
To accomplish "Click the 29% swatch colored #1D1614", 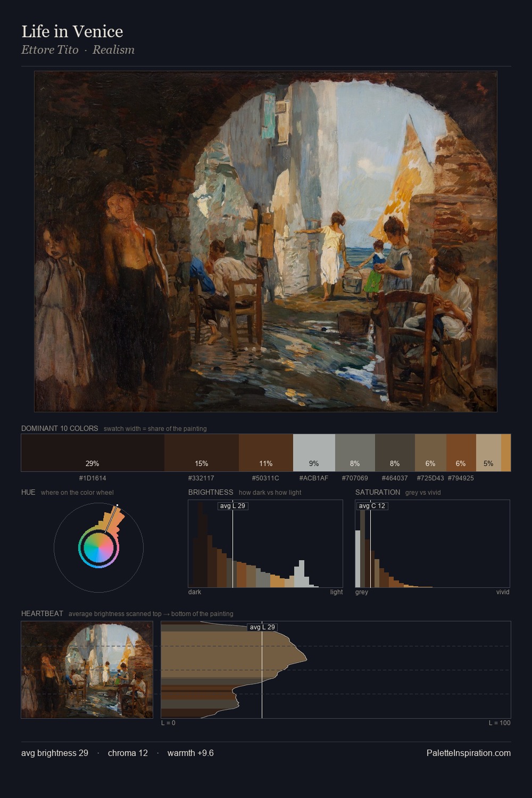I will pos(93,453).
